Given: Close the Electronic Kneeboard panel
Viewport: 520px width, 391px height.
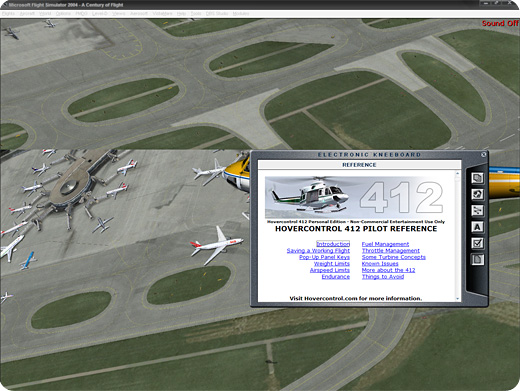Looking at the screenshot, I should pos(483,154).
